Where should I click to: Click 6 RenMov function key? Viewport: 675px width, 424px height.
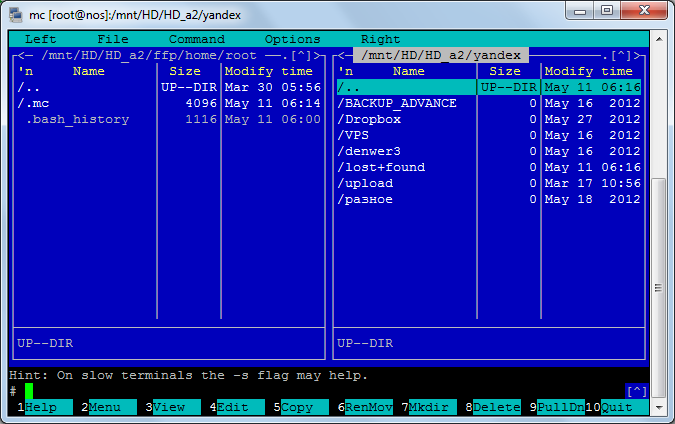point(365,407)
